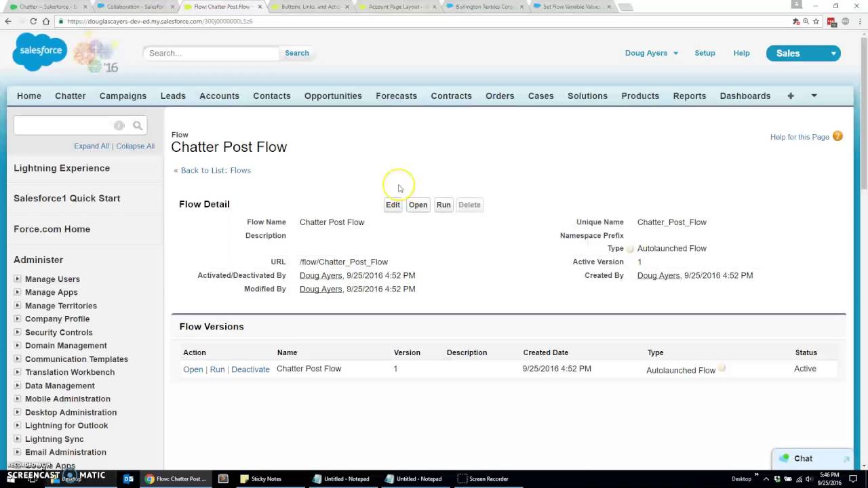Expand Company Profile section
The image size is (868, 488).
point(17,319)
